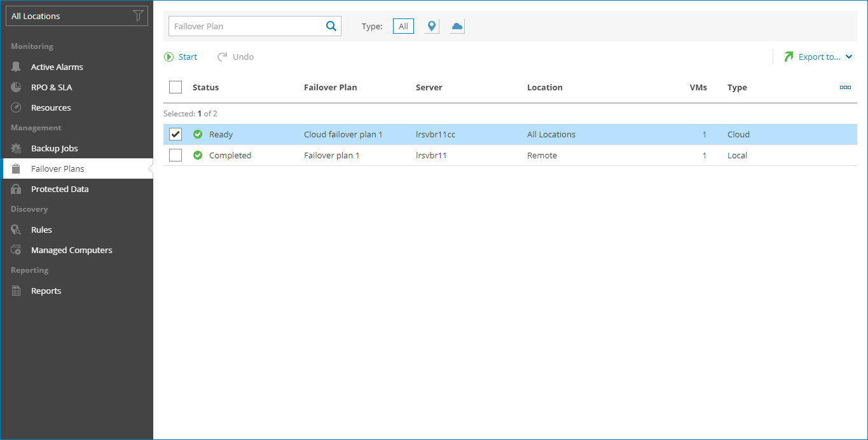Click the Backup Jobs gear icon
Screen dimensions: 868x440
(x=17, y=148)
